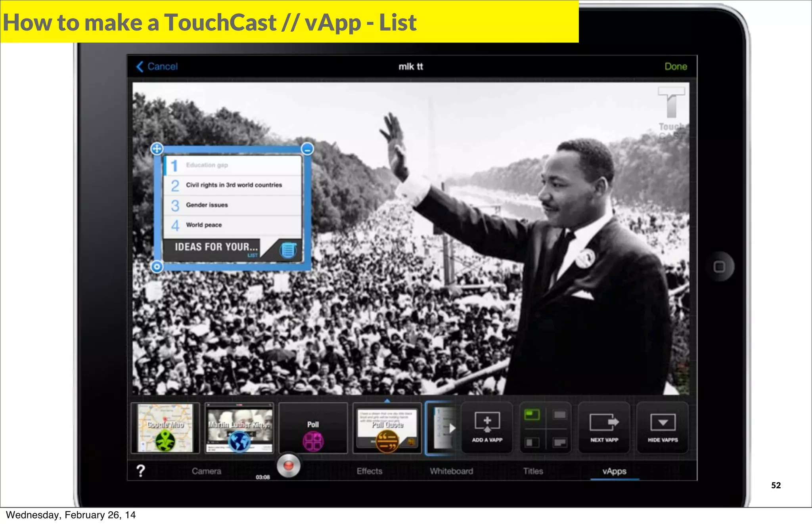Tap HIDE VAPPS button
Viewport: 812px width, 524px height.
(663, 428)
